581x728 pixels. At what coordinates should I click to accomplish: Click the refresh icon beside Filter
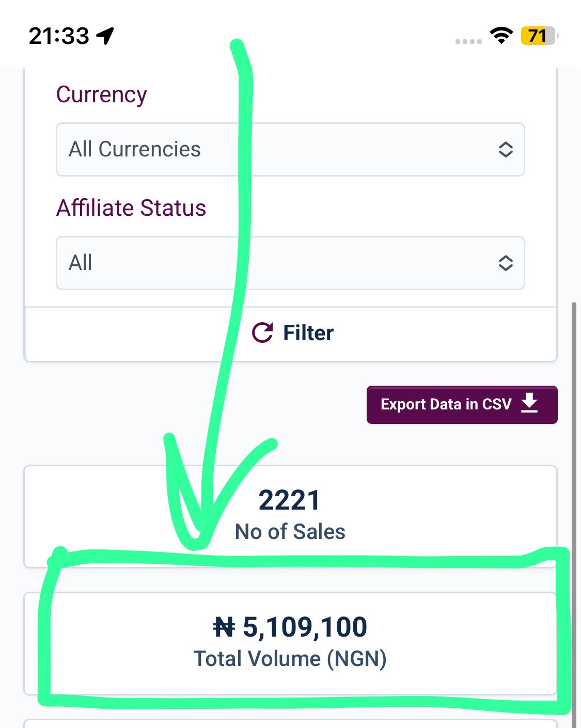pyautogui.click(x=262, y=333)
